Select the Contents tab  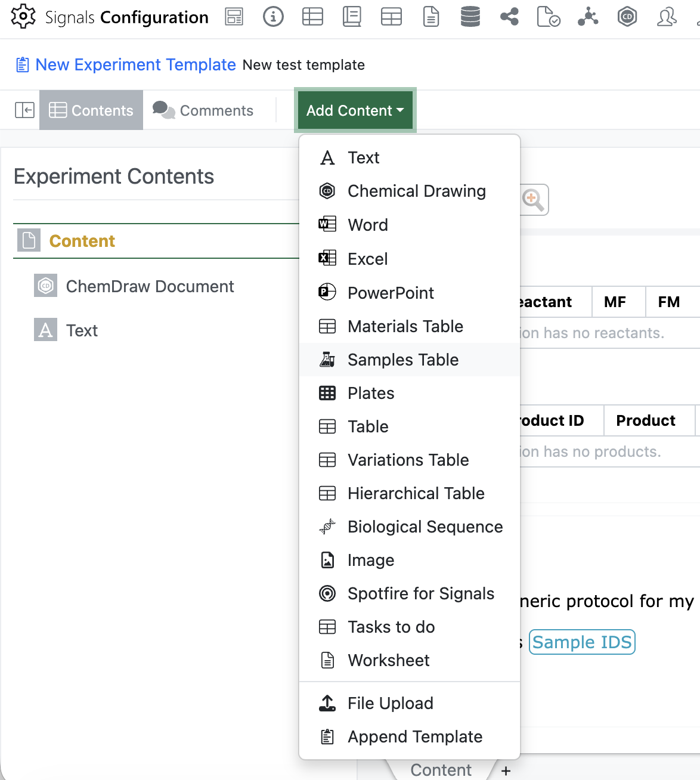pyautogui.click(x=91, y=110)
